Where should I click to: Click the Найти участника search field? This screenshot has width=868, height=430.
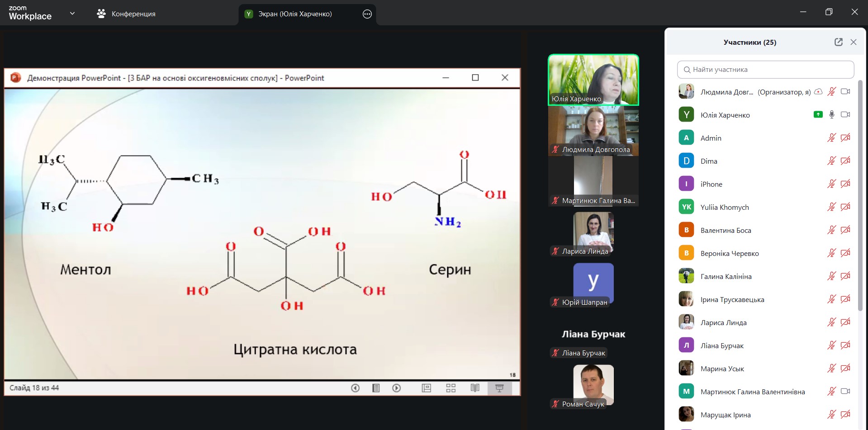pyautogui.click(x=765, y=70)
